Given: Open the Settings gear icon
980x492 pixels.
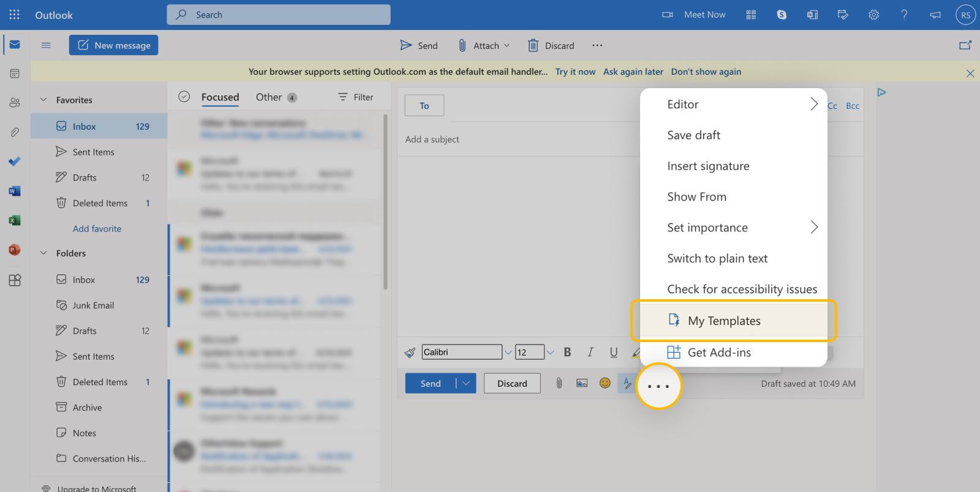Looking at the screenshot, I should (873, 15).
